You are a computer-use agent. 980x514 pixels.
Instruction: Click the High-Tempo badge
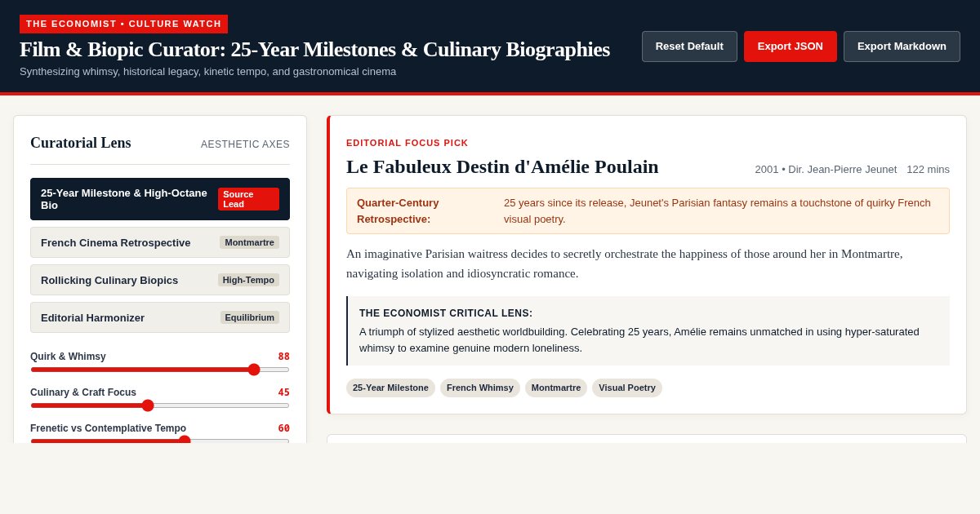248,280
